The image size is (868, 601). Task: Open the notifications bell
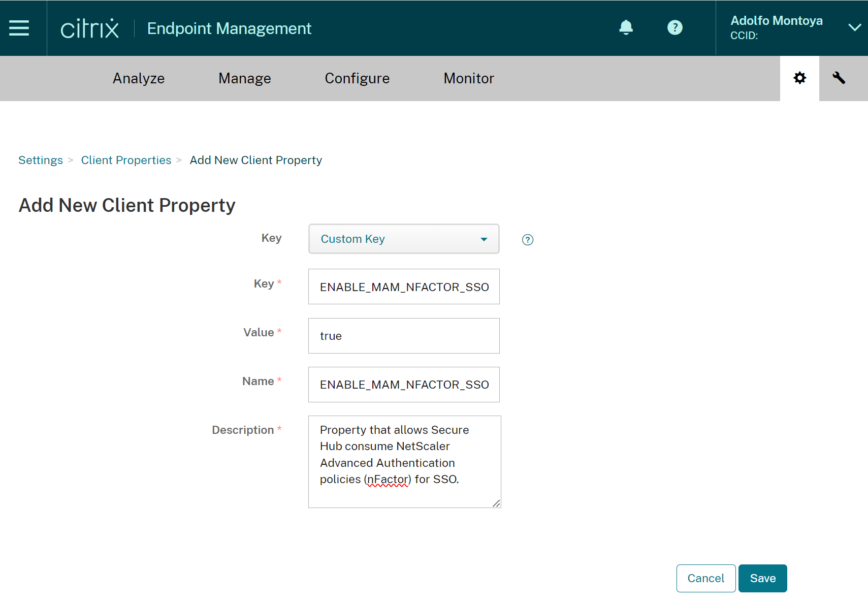pos(626,27)
